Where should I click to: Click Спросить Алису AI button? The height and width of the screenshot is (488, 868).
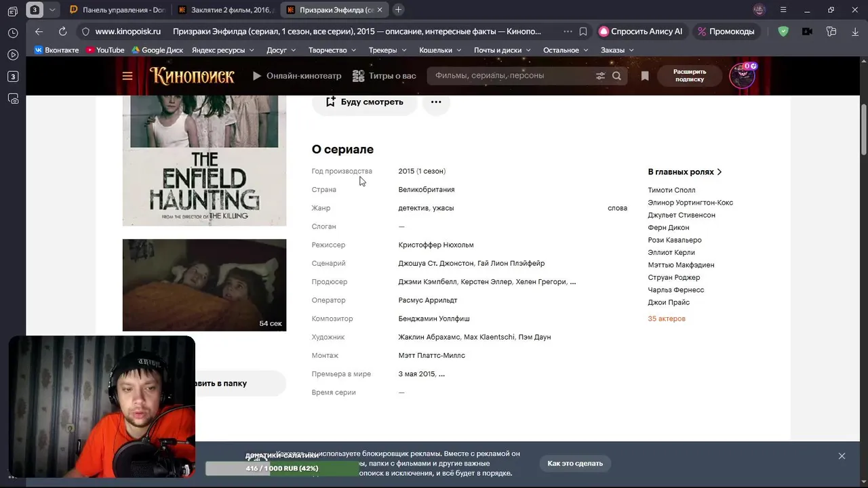(641, 31)
